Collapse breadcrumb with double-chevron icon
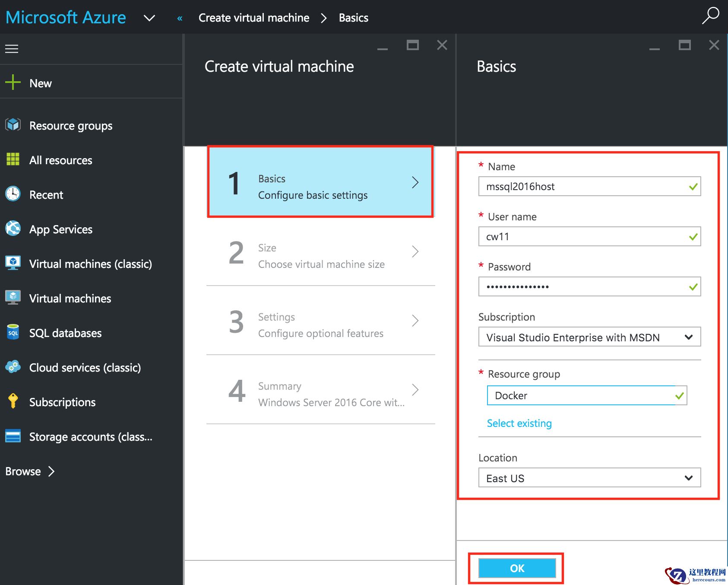 pos(180,18)
